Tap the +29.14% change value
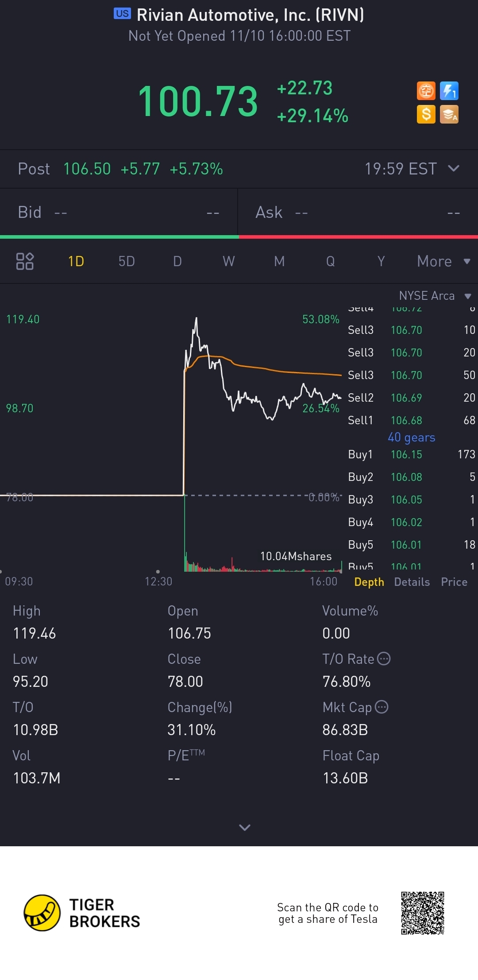 click(x=312, y=116)
